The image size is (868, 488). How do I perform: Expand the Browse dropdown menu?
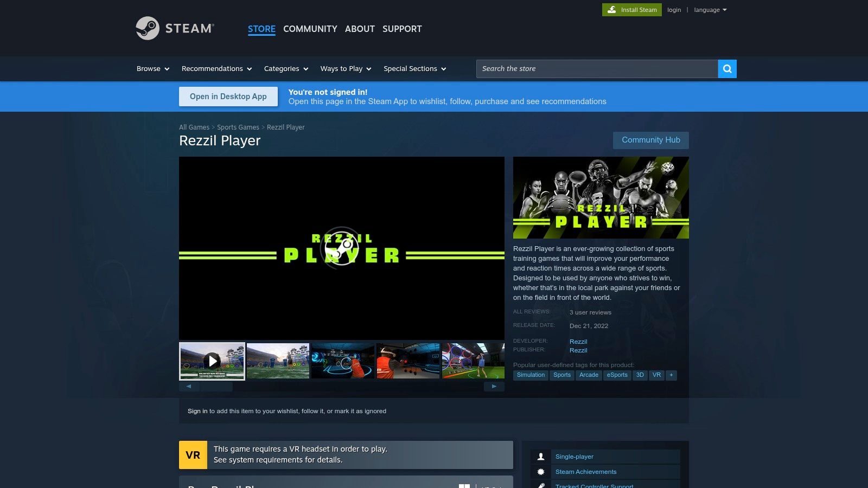pos(153,69)
